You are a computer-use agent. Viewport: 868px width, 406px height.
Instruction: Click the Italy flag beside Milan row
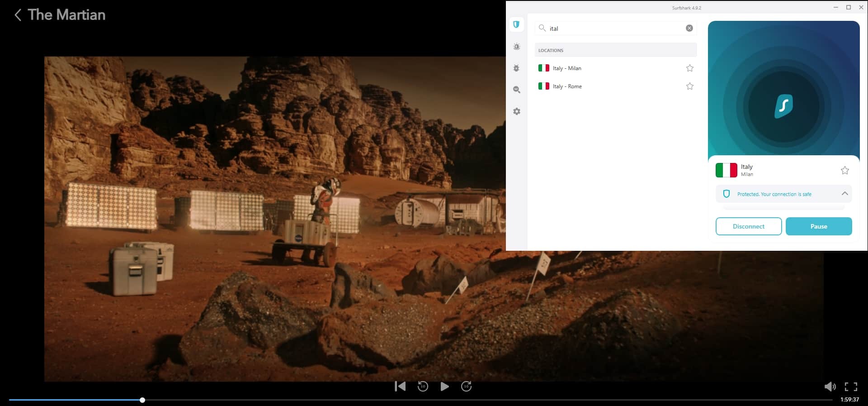[544, 68]
